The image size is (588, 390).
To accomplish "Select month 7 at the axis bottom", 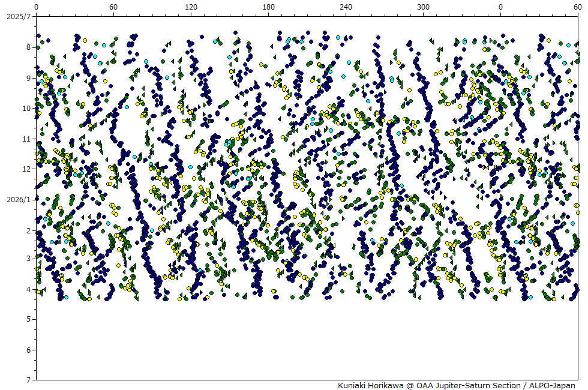I will [28, 380].
